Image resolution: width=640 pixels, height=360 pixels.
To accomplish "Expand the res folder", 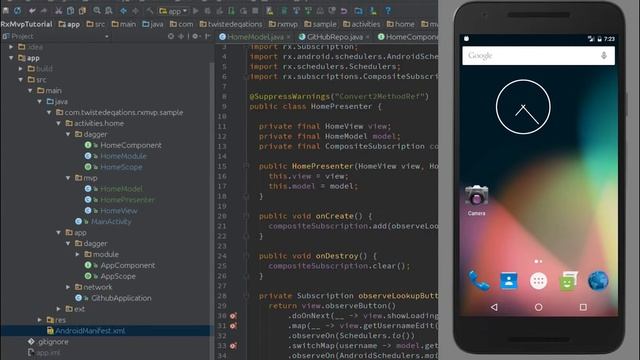I will [x=40, y=320].
